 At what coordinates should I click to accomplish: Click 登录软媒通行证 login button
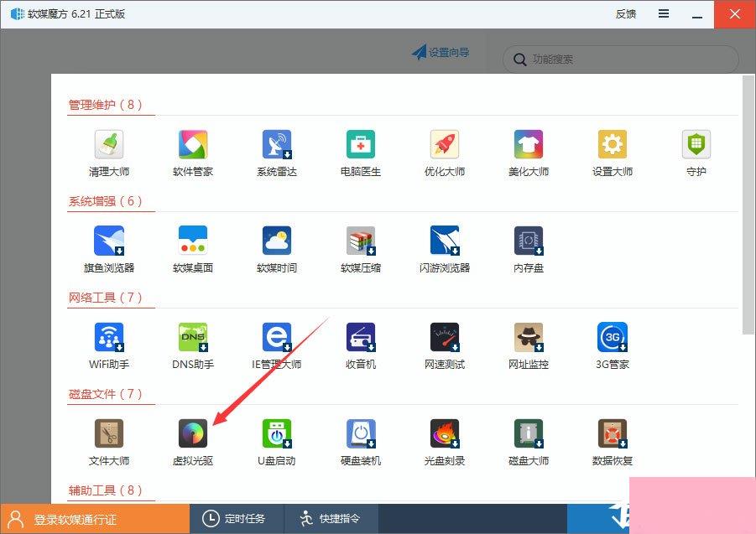(x=95, y=519)
